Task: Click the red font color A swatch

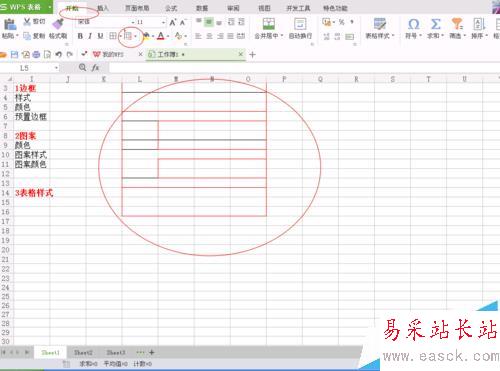Action: [161, 36]
